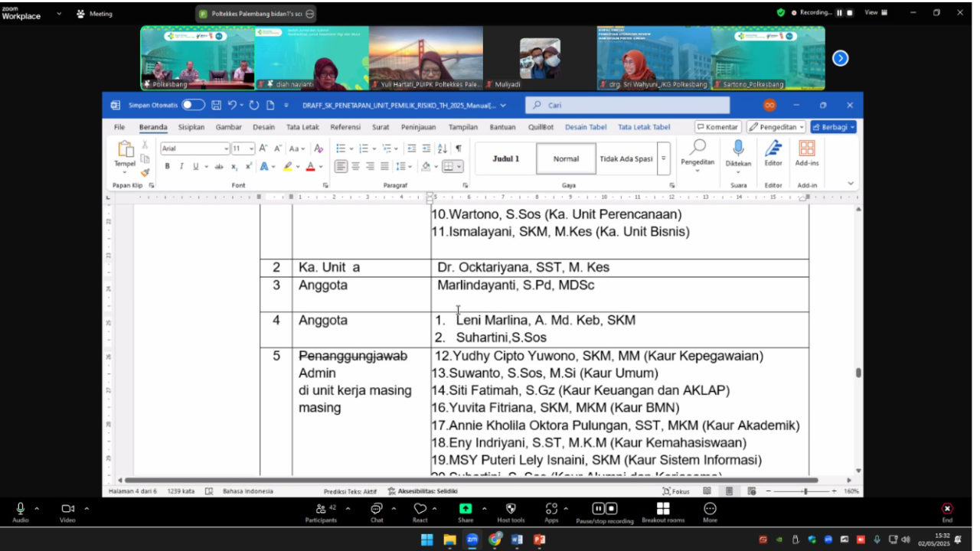Open the Zoom Participants panel

coord(321,510)
